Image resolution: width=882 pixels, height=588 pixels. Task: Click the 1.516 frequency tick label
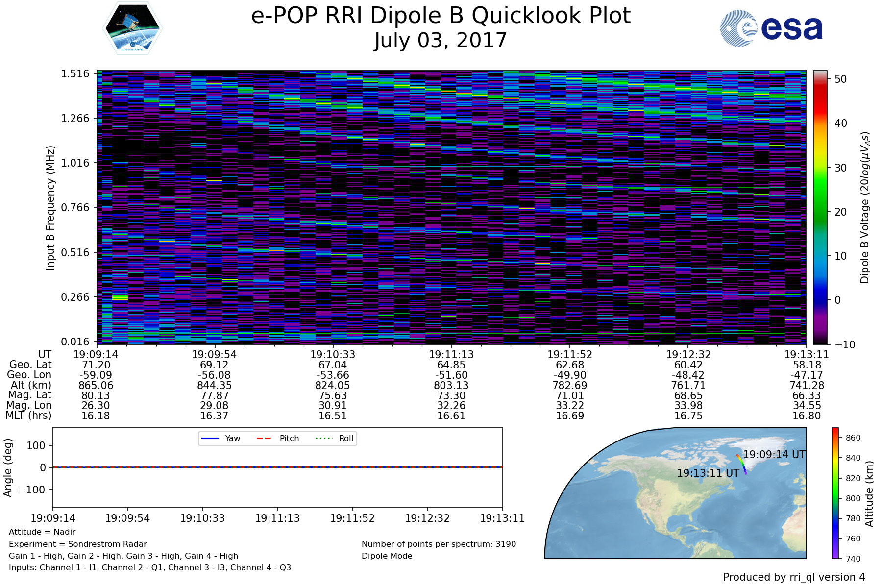(75, 74)
